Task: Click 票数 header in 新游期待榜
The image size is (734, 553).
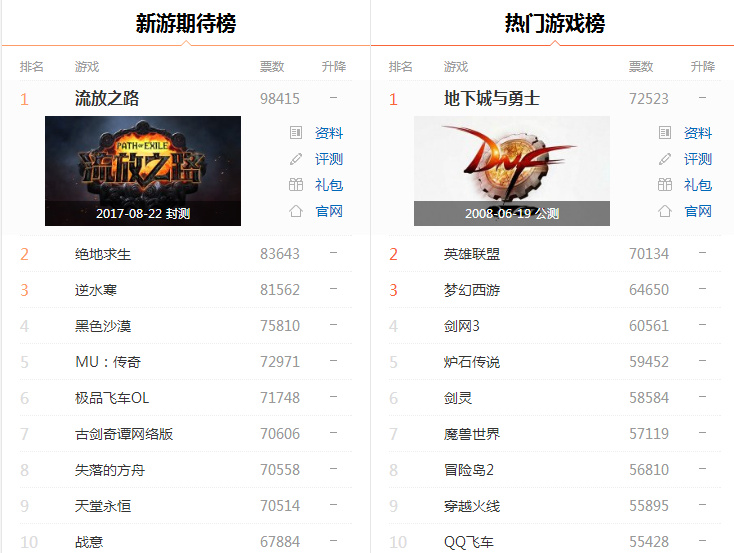Action: pyautogui.click(x=272, y=66)
